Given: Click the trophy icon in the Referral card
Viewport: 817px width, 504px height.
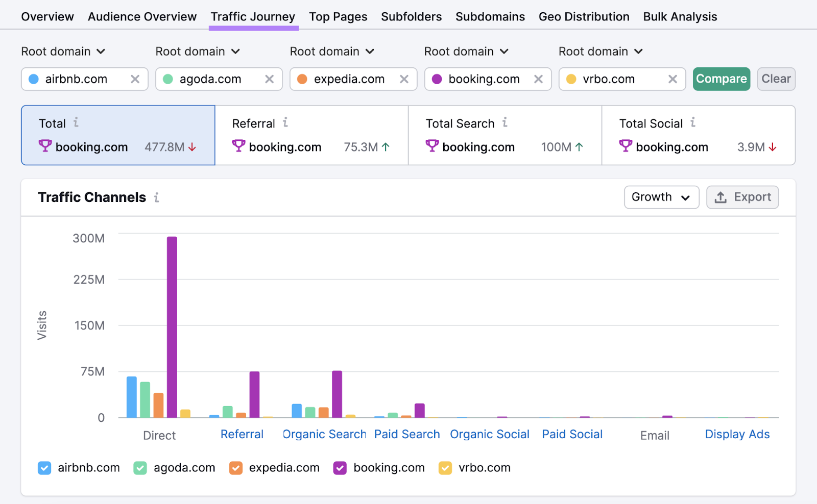Looking at the screenshot, I should 238,147.
